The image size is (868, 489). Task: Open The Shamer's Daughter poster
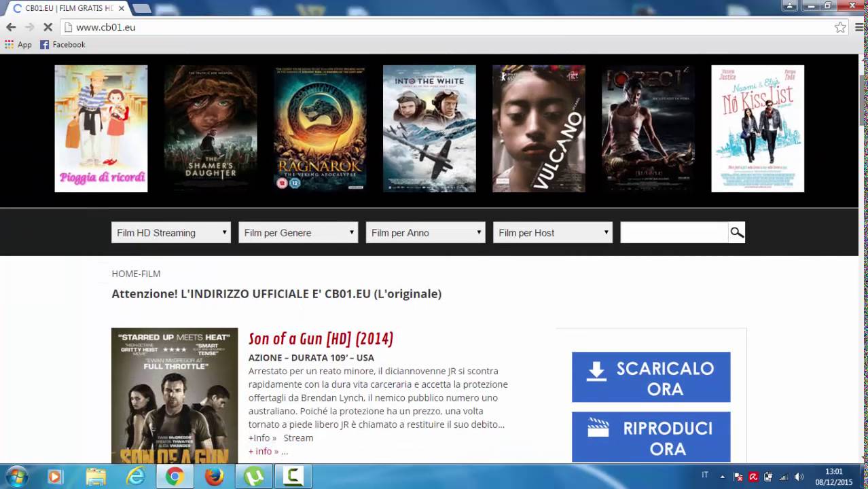pos(211,128)
